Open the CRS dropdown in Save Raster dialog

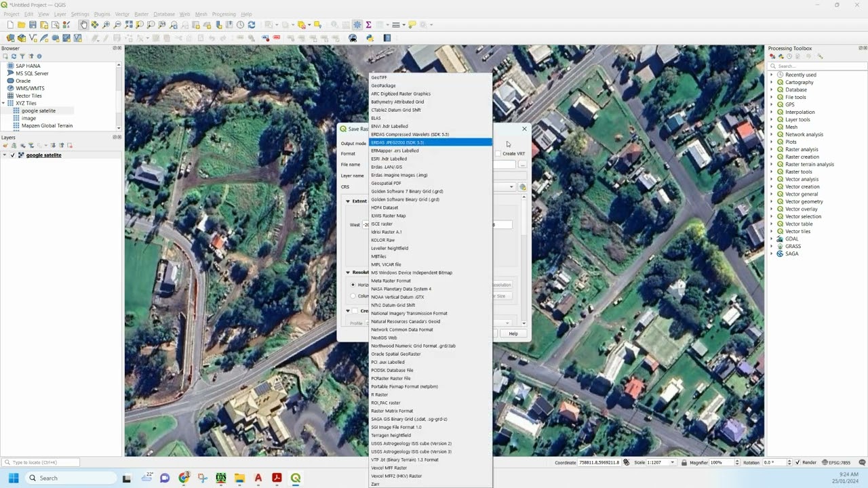(x=512, y=187)
